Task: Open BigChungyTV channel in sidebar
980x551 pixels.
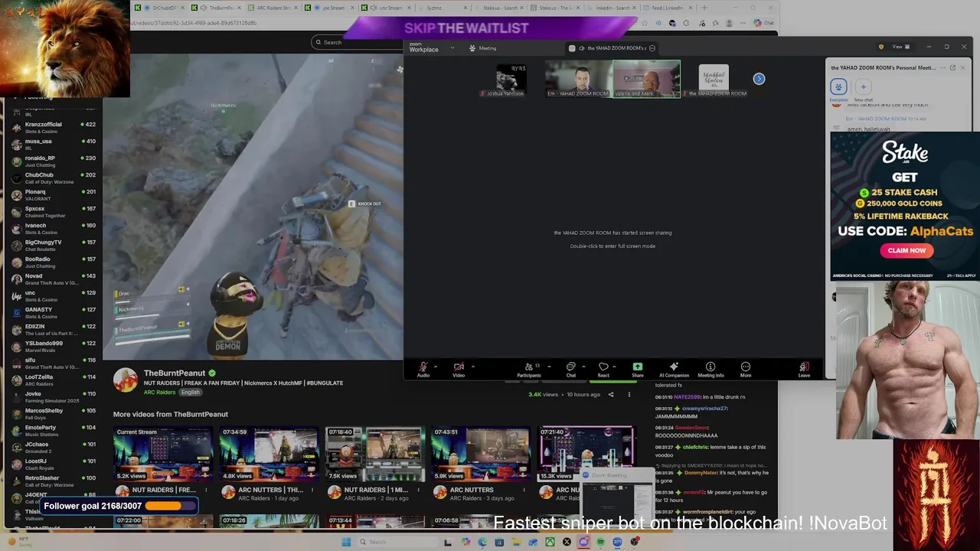Action: tap(54, 246)
